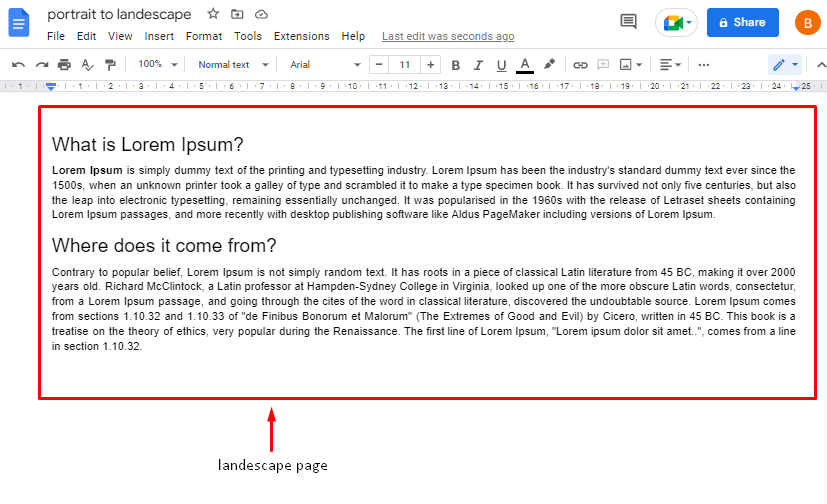Check the cloud save status icon
The height and width of the screenshot is (504, 827).
tap(261, 14)
